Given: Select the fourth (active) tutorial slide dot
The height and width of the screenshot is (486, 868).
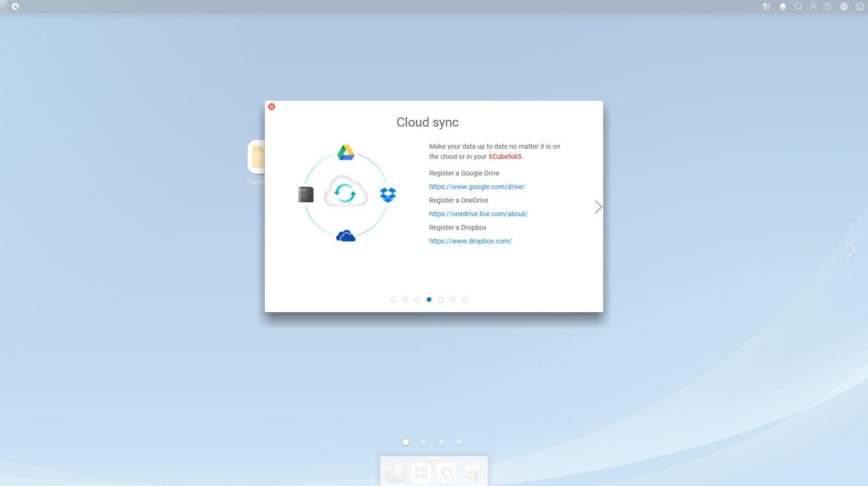Looking at the screenshot, I should click(x=429, y=300).
